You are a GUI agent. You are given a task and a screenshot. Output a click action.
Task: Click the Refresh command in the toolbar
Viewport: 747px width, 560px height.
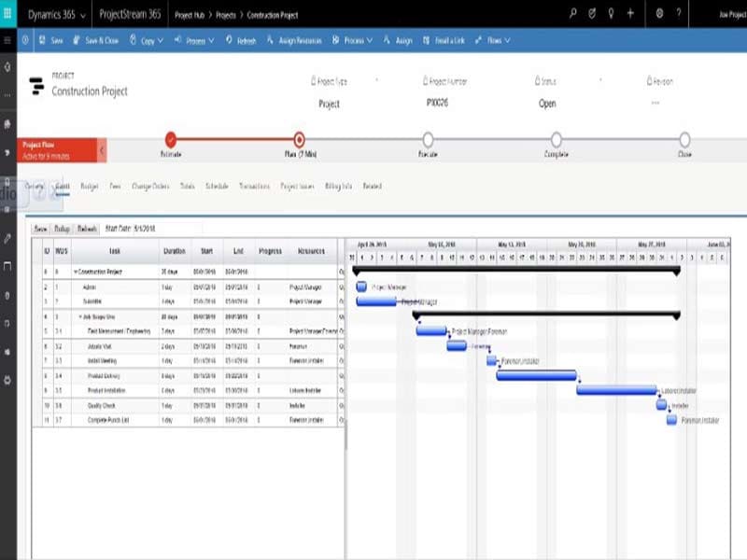(x=240, y=41)
